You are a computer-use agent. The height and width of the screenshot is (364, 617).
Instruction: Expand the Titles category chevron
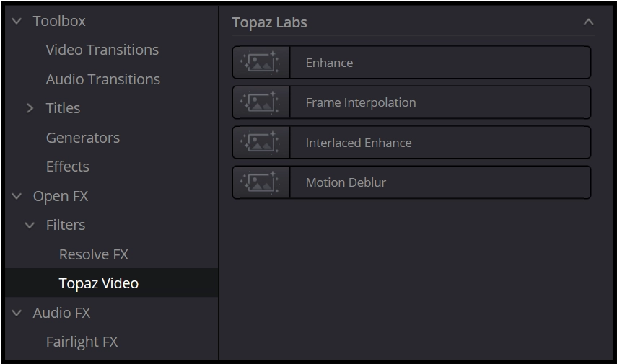point(30,108)
